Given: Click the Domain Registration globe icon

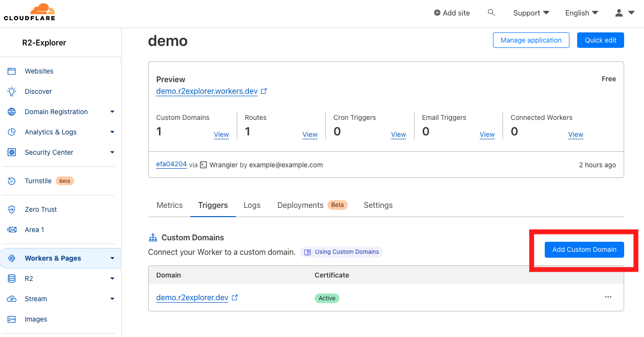Looking at the screenshot, I should pos(12,112).
